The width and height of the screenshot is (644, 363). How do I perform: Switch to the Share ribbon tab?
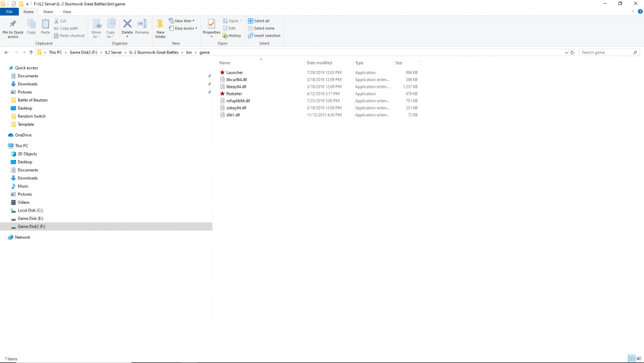click(48, 12)
